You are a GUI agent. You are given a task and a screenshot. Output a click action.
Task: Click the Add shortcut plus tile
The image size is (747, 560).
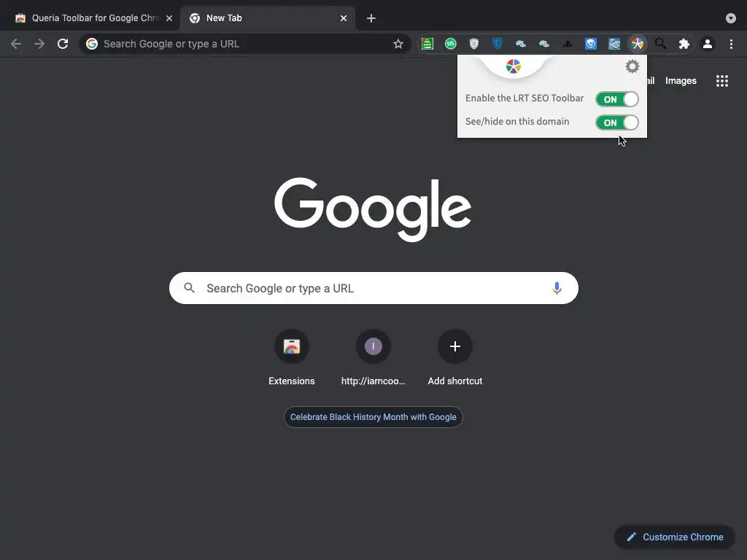click(x=455, y=358)
